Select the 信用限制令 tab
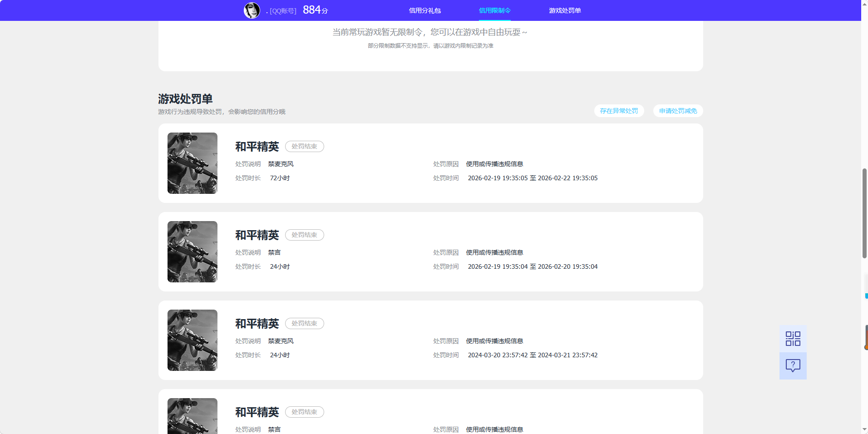This screenshot has width=868, height=434. click(495, 10)
